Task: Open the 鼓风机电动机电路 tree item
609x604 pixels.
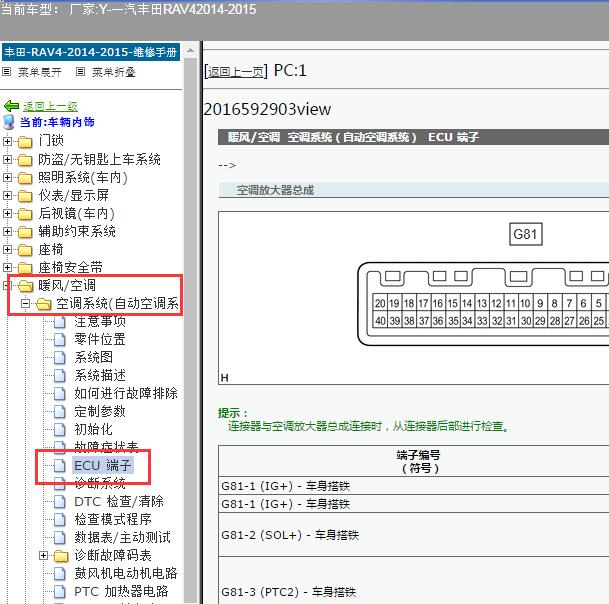Action: (126, 573)
